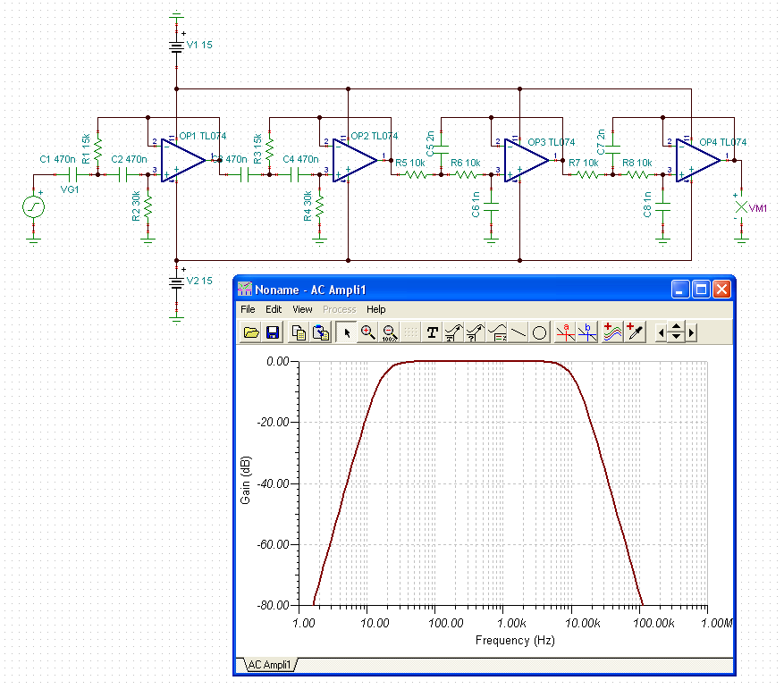784x689 pixels.
Task: Click the -40.00 gain axis value
Action: [x=273, y=483]
